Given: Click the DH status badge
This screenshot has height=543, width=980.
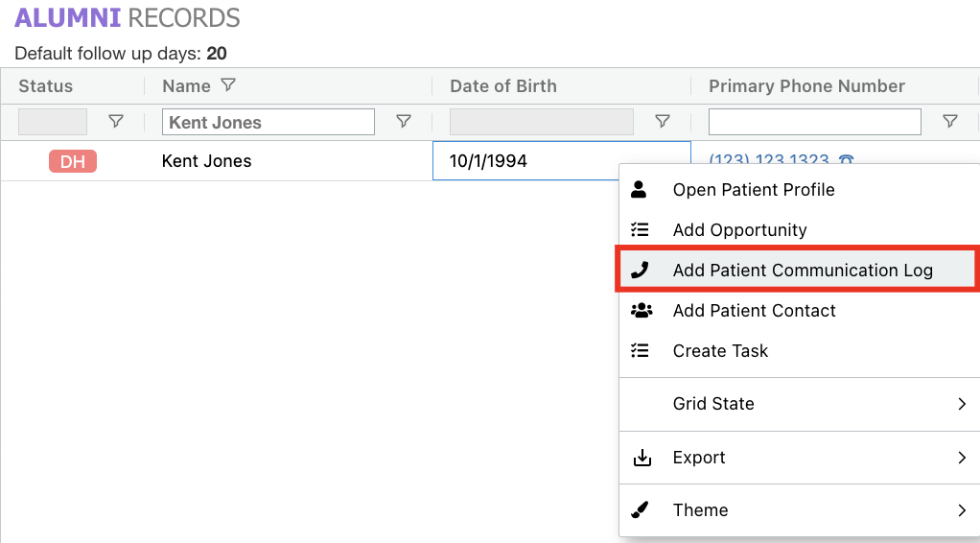Looking at the screenshot, I should [73, 161].
